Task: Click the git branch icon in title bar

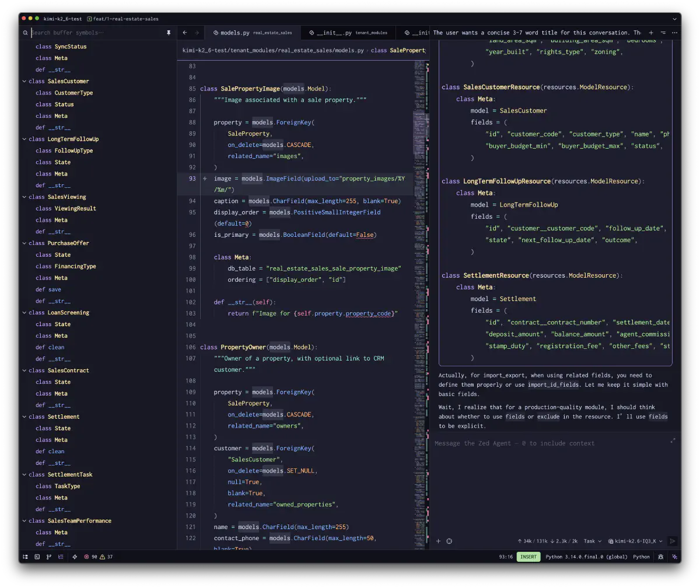Action: pyautogui.click(x=89, y=19)
